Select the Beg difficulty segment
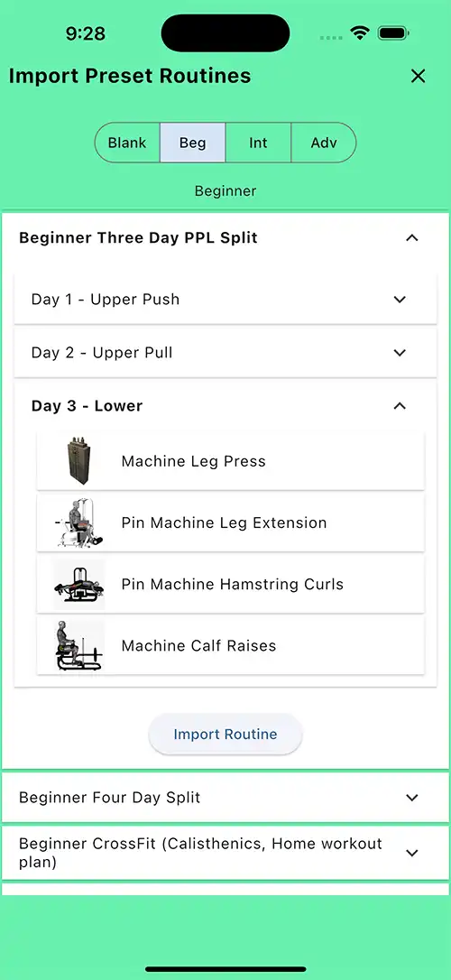The width and height of the screenshot is (451, 980). [x=192, y=143]
